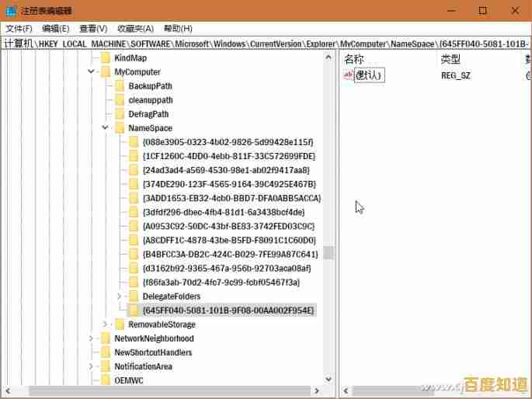
Task: Click the 类型 column header
Action: [450, 59]
